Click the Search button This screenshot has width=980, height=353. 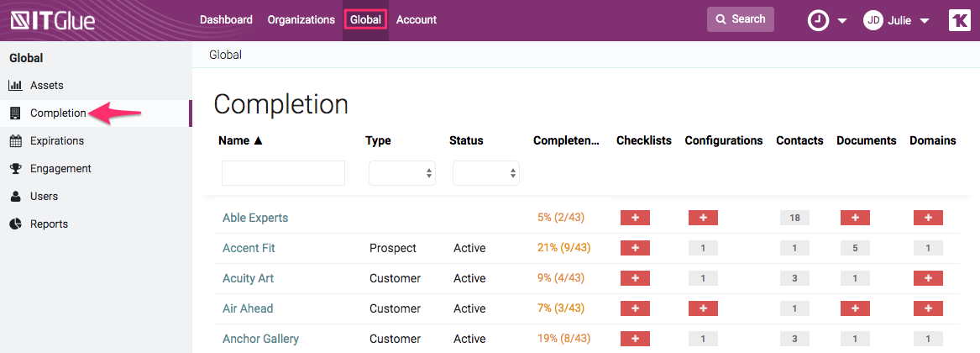coord(740,19)
